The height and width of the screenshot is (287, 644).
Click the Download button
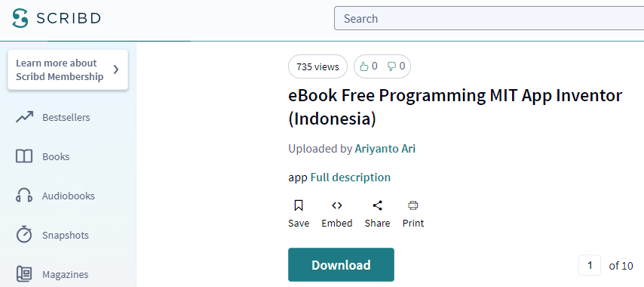(x=341, y=265)
